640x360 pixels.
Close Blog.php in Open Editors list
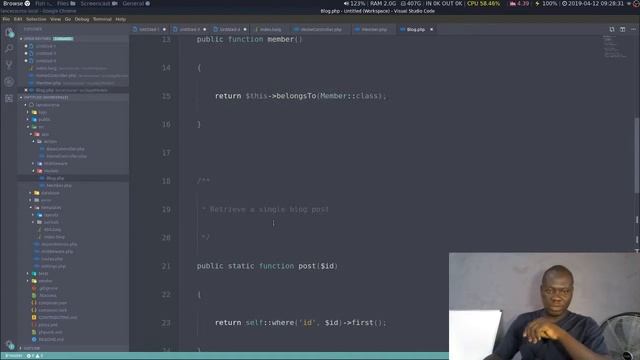(x=26, y=90)
